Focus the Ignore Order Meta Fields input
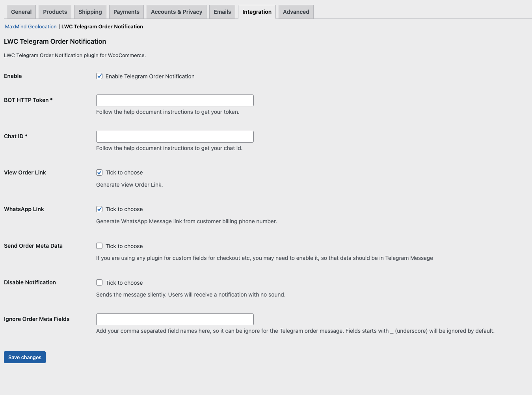The height and width of the screenshot is (395, 532). pyautogui.click(x=175, y=319)
